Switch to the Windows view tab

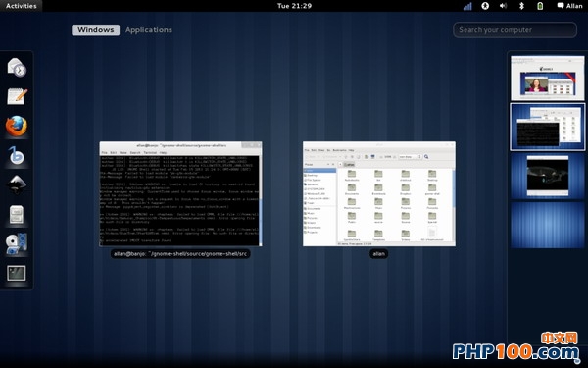(x=96, y=30)
